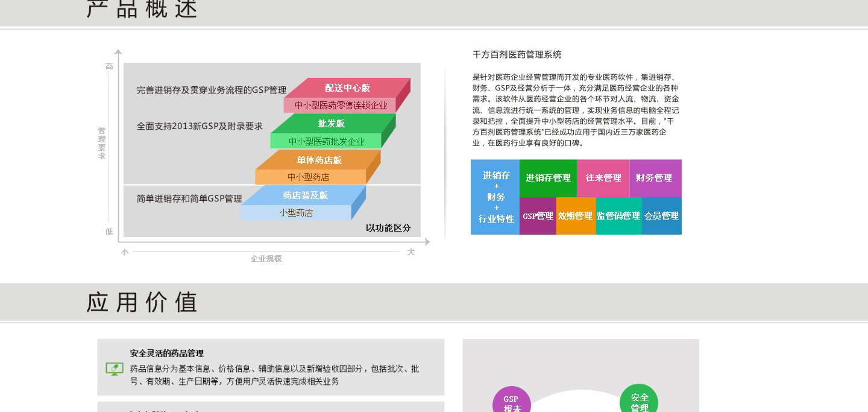
Task: Click the green 进销存管理 tile
Action: pyautogui.click(x=548, y=178)
